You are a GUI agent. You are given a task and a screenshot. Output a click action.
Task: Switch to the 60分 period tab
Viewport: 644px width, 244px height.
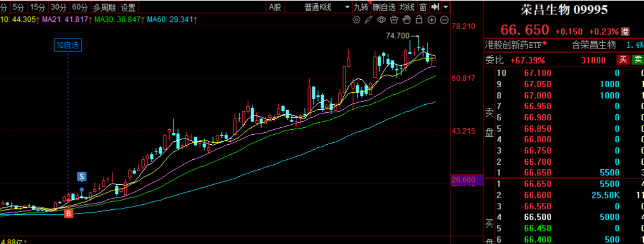[x=79, y=7]
